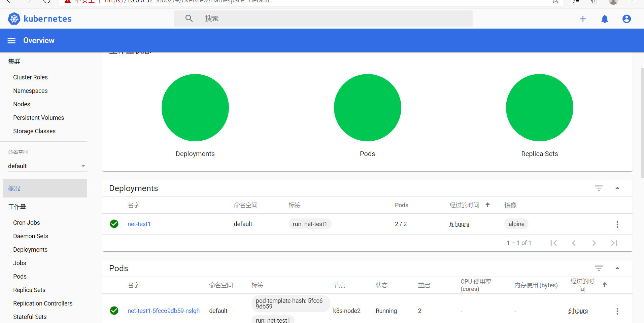Click the 2 / 2 pods count
The height and width of the screenshot is (323, 644).
click(401, 224)
